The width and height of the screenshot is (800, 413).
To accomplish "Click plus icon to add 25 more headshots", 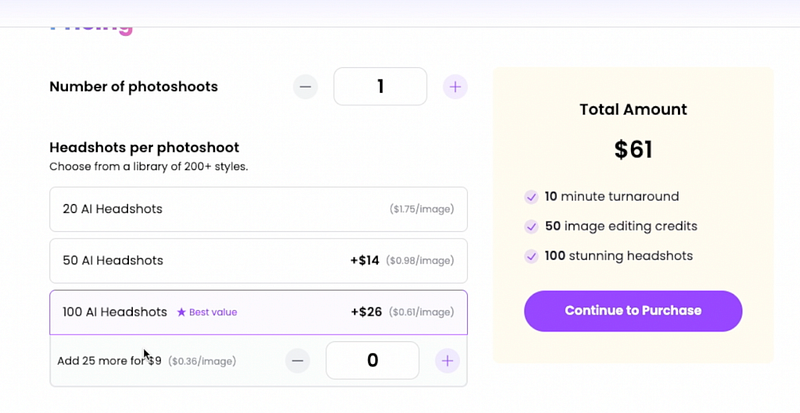I will tap(447, 361).
